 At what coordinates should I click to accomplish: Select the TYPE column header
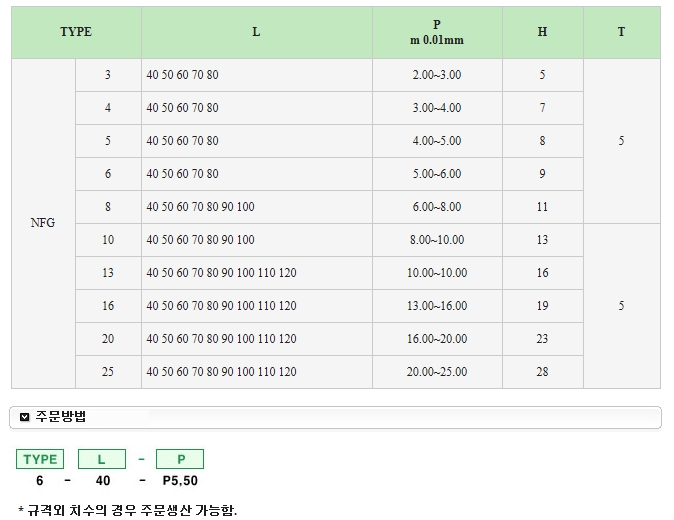click(76, 32)
